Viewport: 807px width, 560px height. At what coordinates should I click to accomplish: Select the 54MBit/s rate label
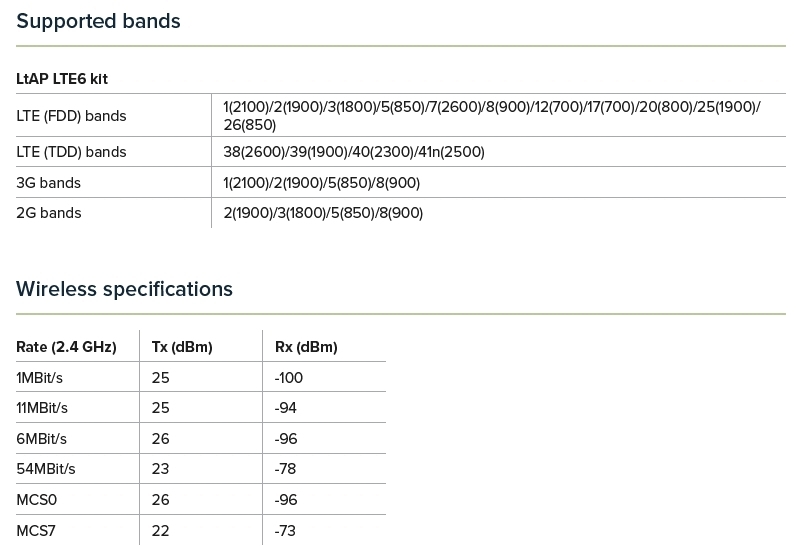click(x=46, y=469)
